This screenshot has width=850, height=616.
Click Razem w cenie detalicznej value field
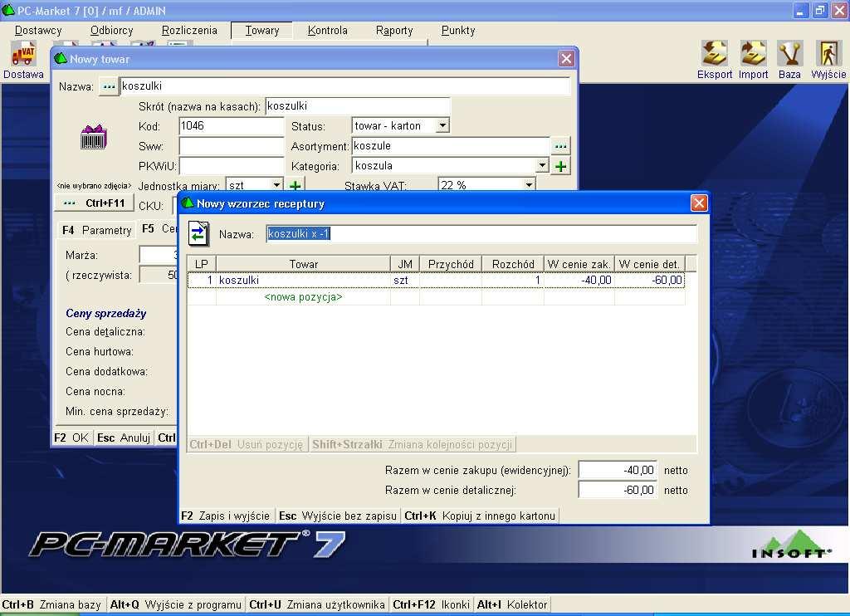click(618, 490)
